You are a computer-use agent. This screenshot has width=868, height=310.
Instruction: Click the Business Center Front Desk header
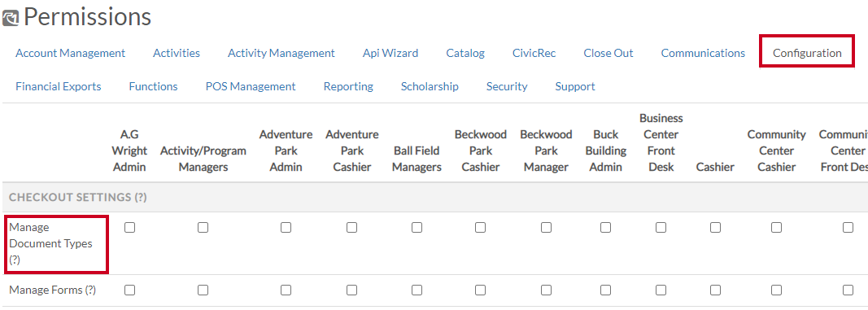pos(661,142)
